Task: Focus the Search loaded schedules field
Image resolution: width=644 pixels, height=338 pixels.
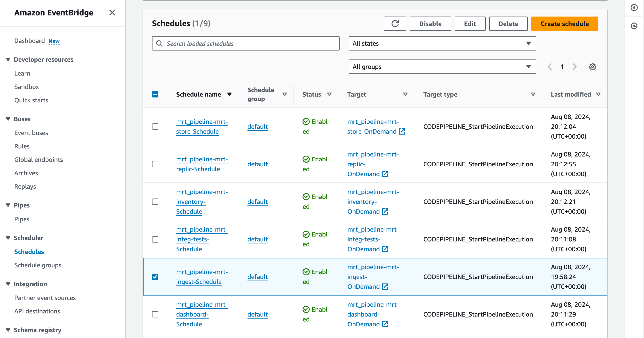Action: pyautogui.click(x=246, y=44)
